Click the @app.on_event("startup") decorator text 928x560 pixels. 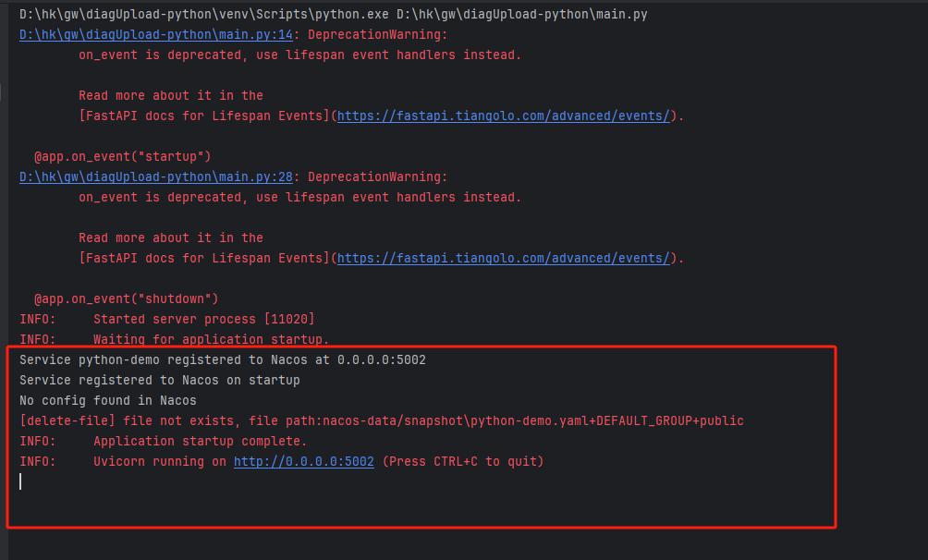click(125, 156)
